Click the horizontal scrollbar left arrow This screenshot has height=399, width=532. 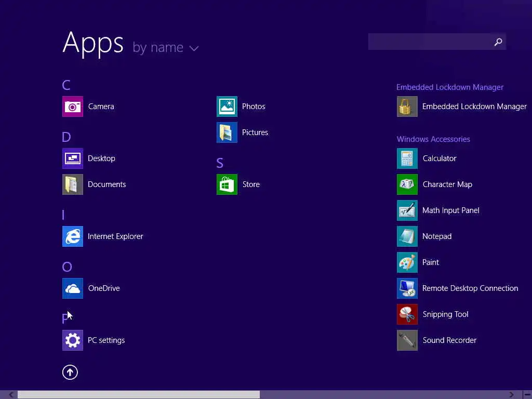click(x=11, y=395)
